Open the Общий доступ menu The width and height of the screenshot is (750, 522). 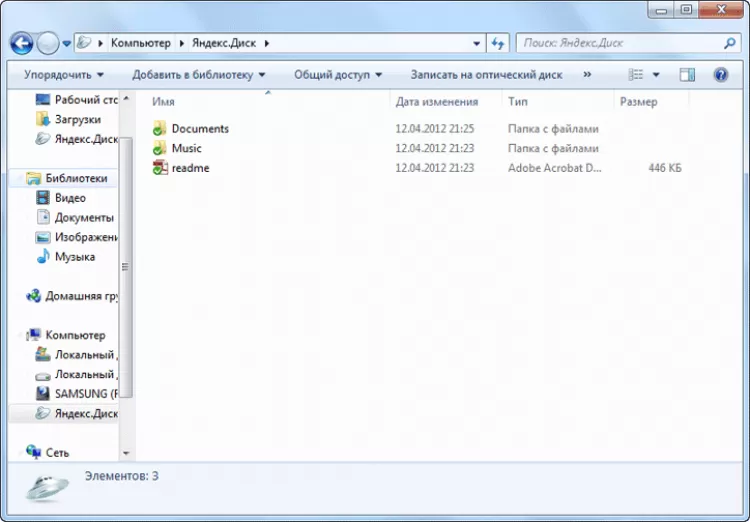coord(338,75)
